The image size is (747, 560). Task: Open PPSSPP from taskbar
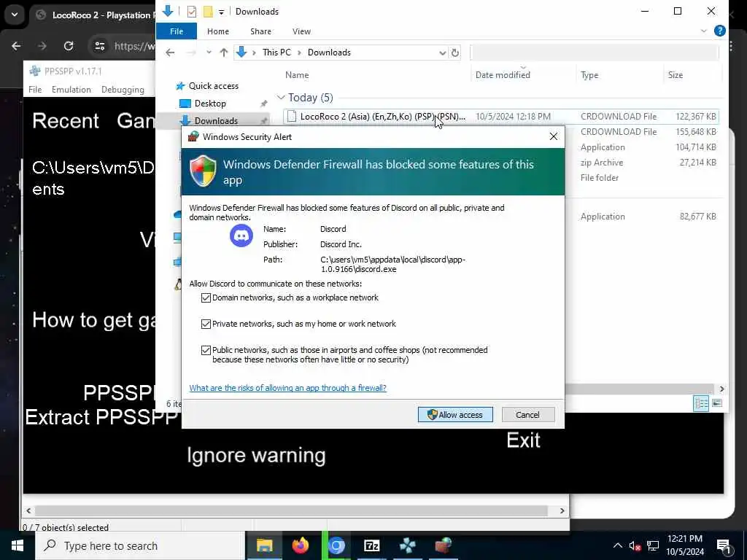pos(407,545)
